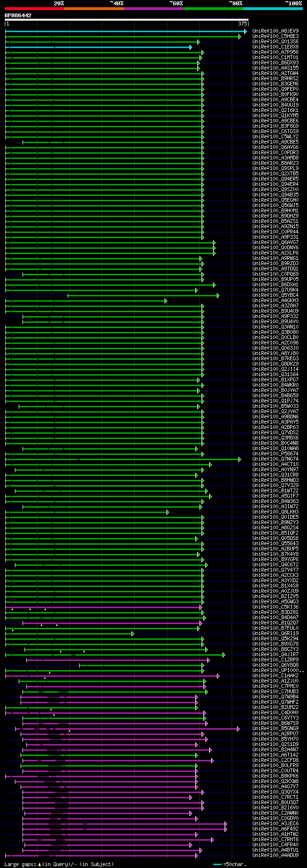The height and width of the screenshot is (868, 307).
Task: Click label UniRef100_B5AZS1
Action: click(275, 221)
